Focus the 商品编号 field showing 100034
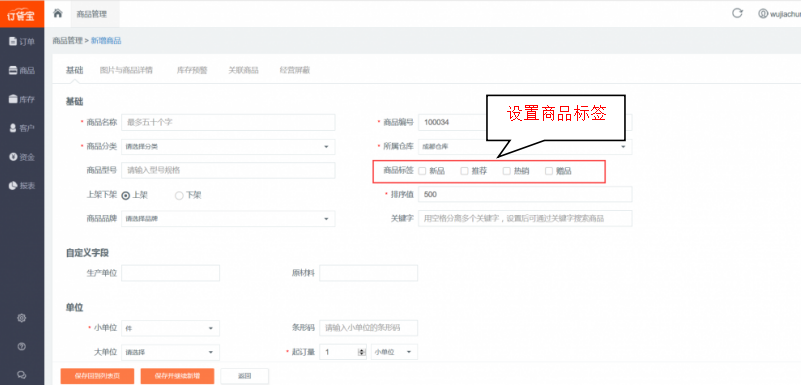This screenshot has height=388, width=801. [x=525, y=123]
